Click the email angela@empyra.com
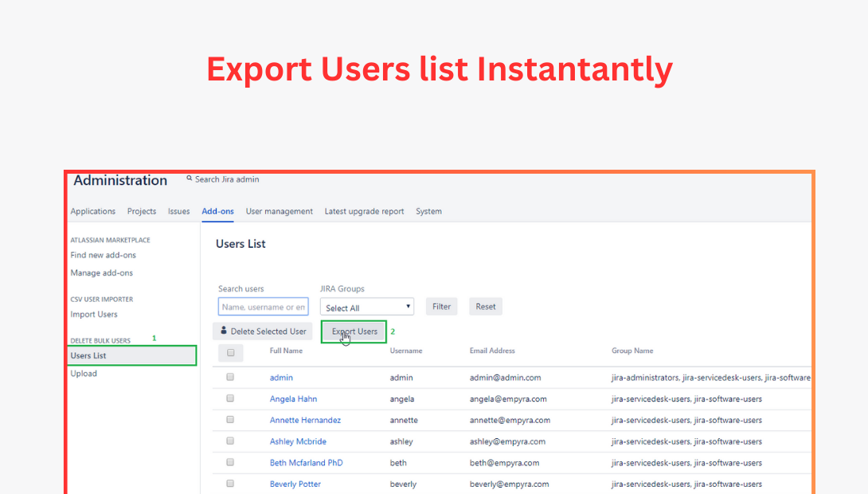The image size is (868, 494). [508, 398]
